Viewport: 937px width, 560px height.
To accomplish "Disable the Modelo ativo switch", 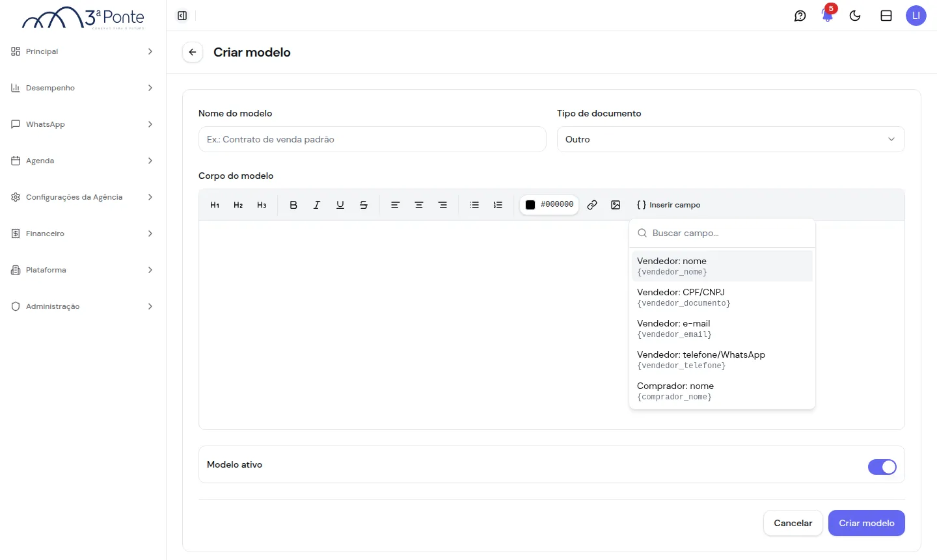I will click(882, 467).
